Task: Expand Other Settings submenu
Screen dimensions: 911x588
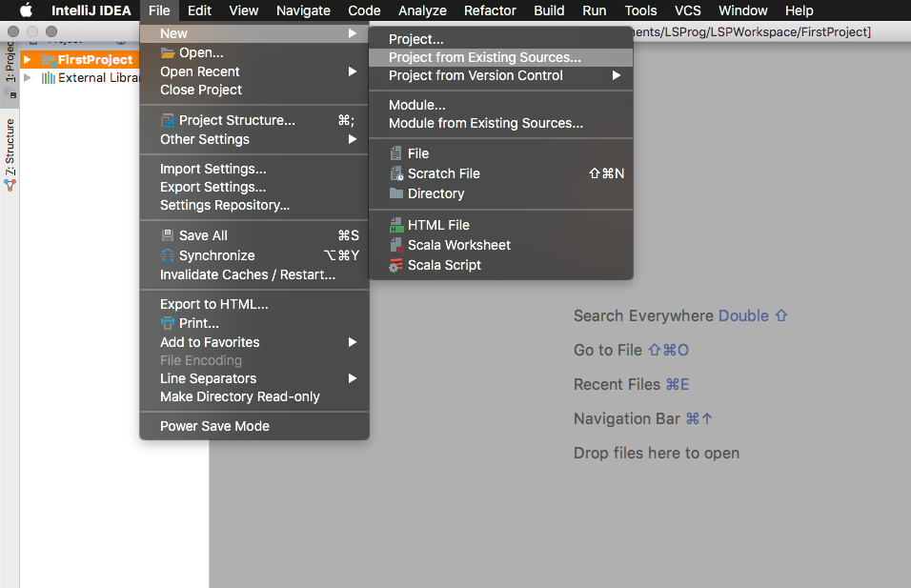Action: click(x=254, y=139)
